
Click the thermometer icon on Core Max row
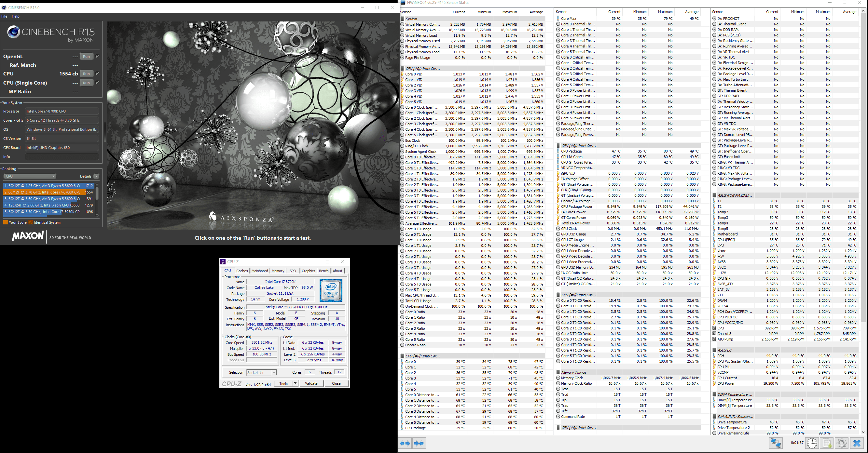(558, 19)
